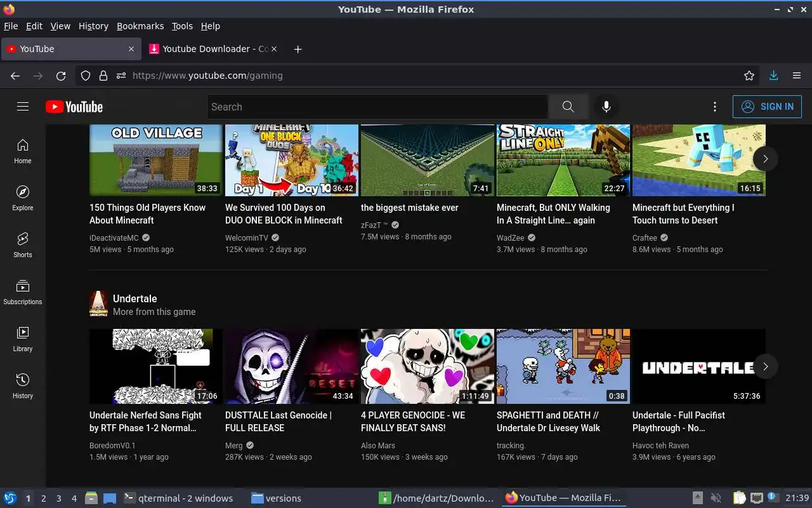812x508 pixels.
Task: Open Shorts in the sidebar
Action: click(x=23, y=246)
